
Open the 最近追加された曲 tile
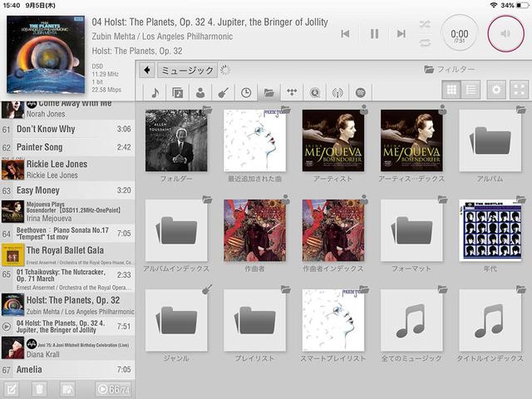click(255, 140)
